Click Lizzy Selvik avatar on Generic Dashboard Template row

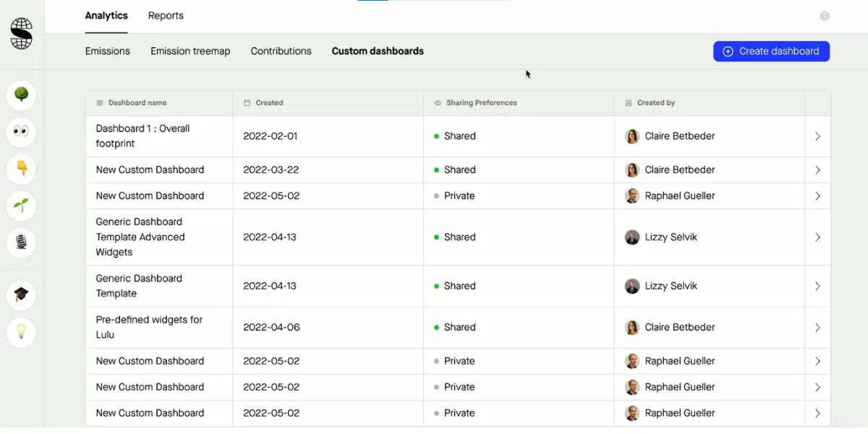pyautogui.click(x=632, y=286)
